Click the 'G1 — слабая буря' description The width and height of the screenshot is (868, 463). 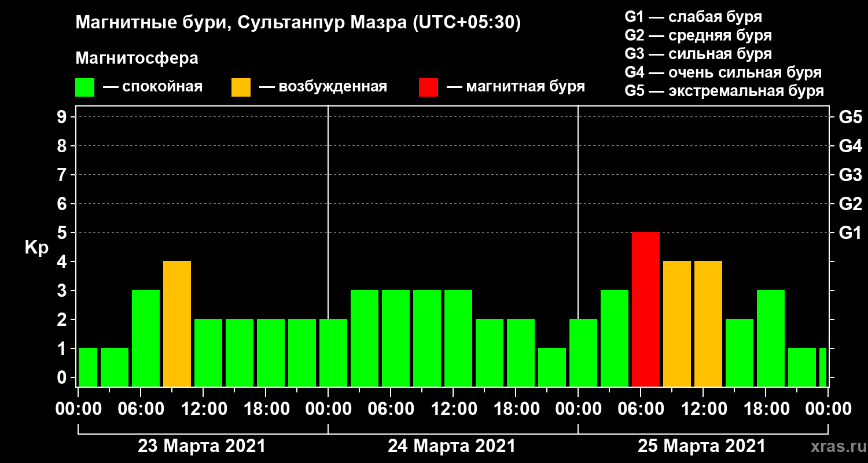pyautogui.click(x=693, y=16)
